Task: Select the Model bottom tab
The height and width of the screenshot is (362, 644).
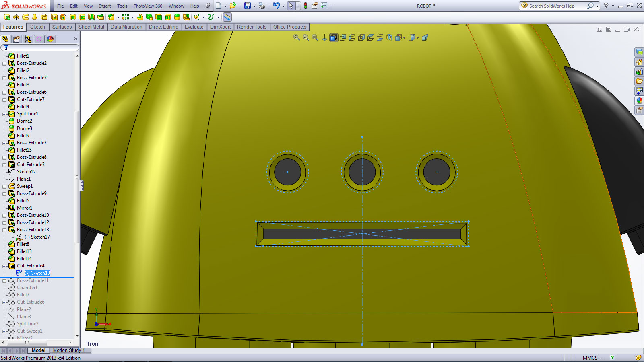Action: point(39,350)
